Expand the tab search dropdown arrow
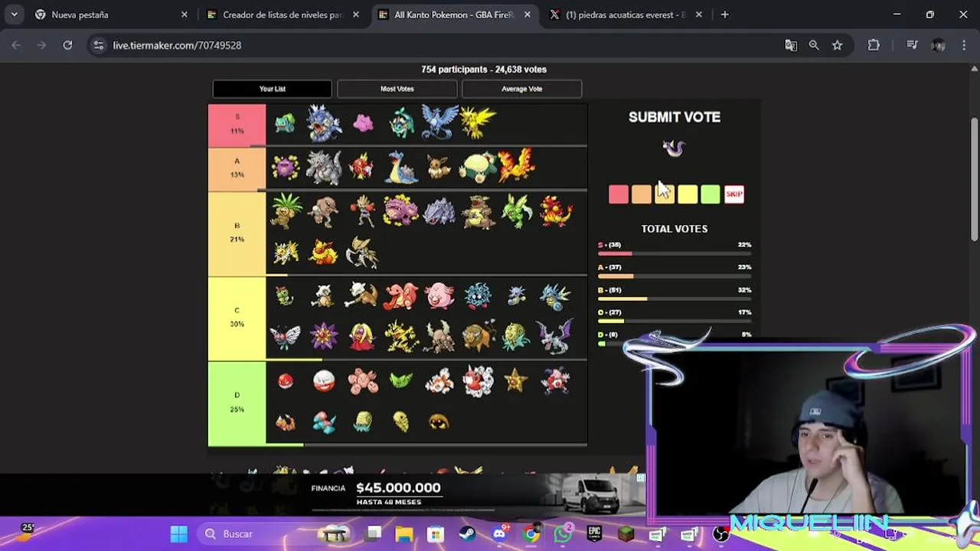 pos(14,15)
